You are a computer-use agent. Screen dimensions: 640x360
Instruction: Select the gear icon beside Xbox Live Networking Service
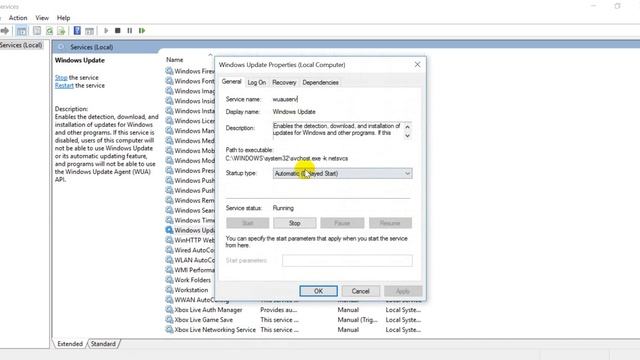(169, 329)
